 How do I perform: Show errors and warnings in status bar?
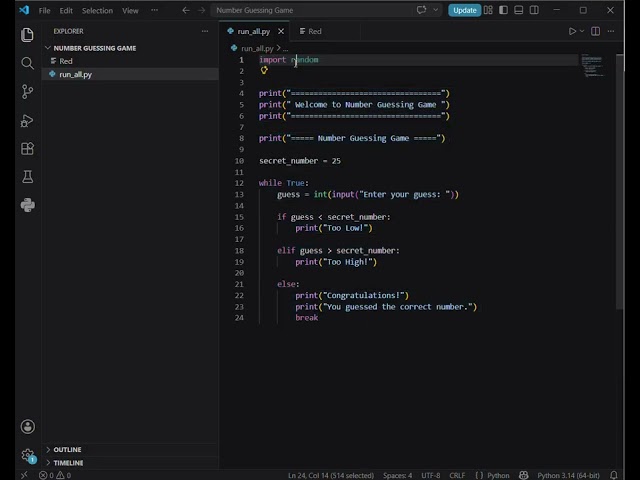pos(55,475)
